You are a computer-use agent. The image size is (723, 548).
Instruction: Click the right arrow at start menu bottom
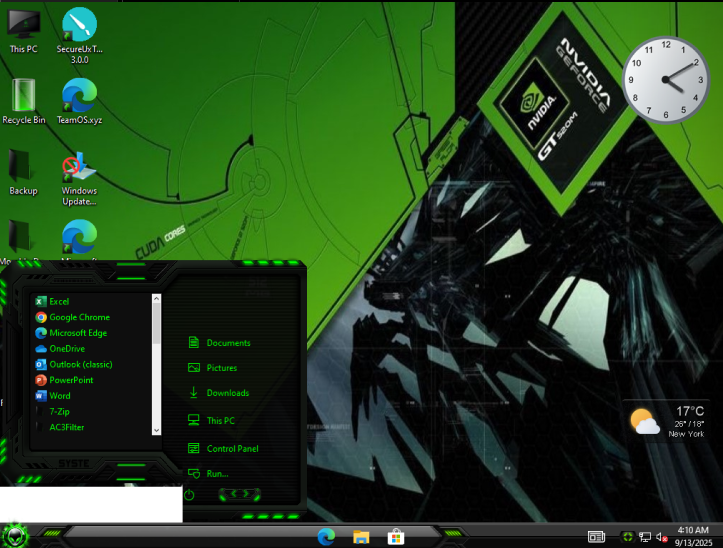tap(246, 494)
